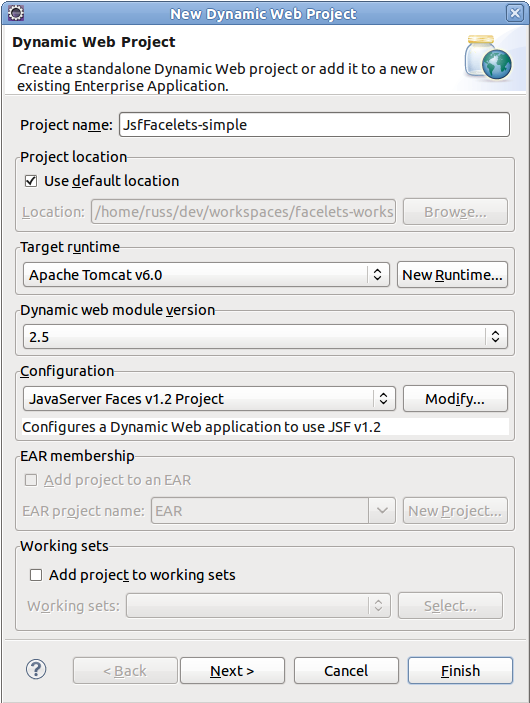Click the web project jar globe icon
530x703 pixels.
pos(488,57)
